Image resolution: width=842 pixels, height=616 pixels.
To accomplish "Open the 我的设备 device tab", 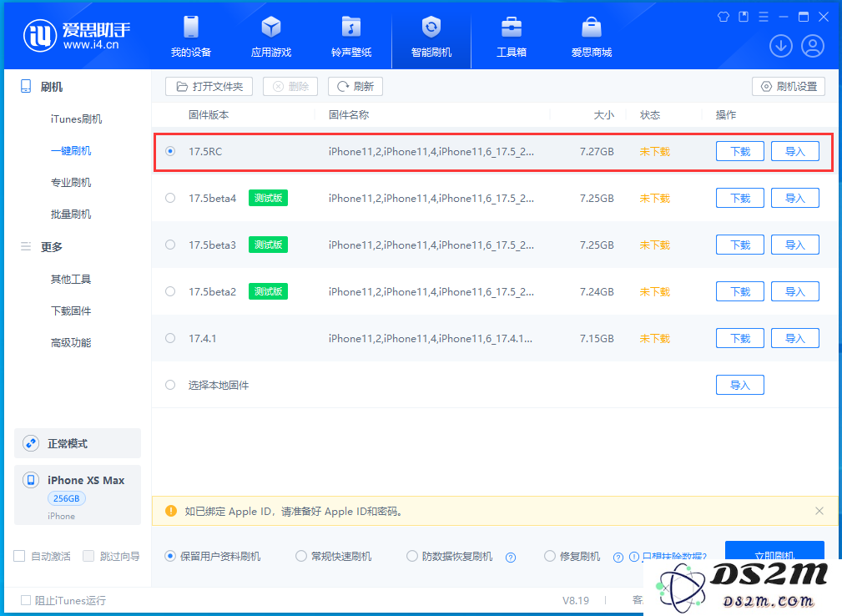I will [190, 36].
